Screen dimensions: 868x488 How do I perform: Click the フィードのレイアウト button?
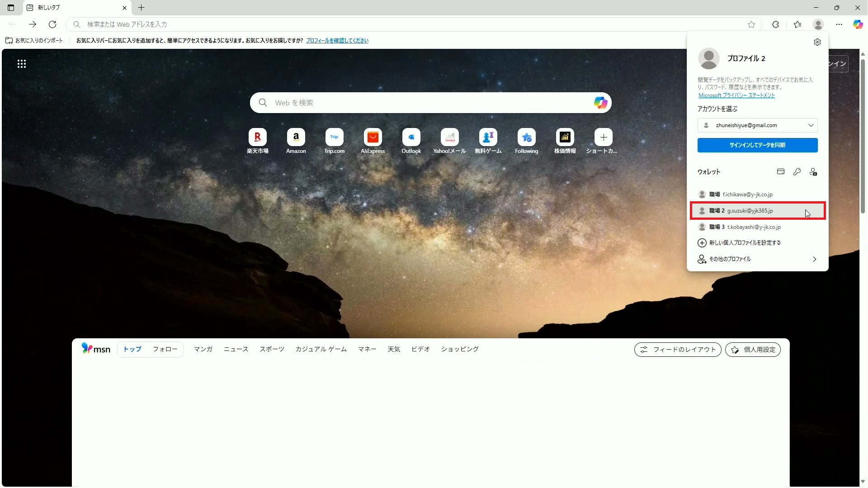coord(677,350)
